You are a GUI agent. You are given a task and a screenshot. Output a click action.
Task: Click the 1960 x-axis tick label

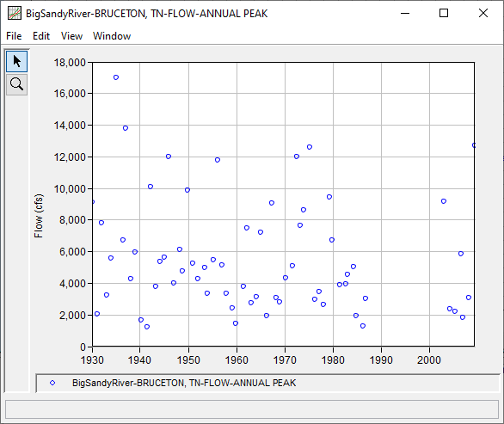(237, 359)
